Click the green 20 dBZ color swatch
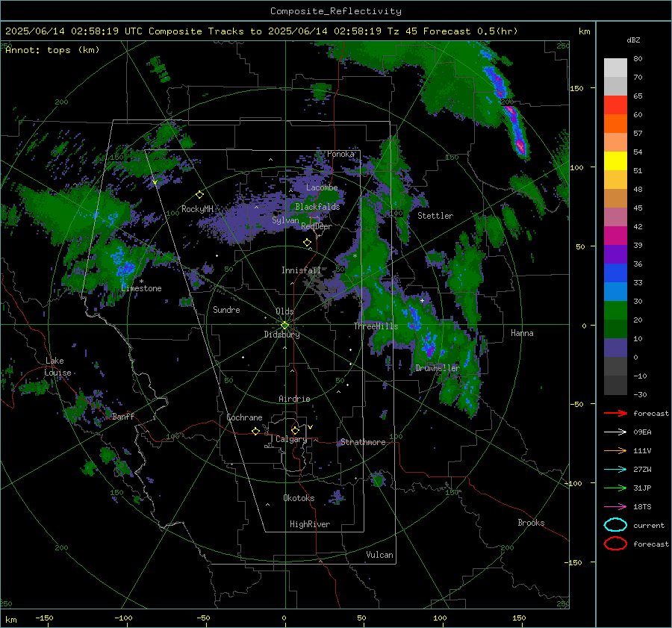This screenshot has height=628, width=672. tap(615, 311)
